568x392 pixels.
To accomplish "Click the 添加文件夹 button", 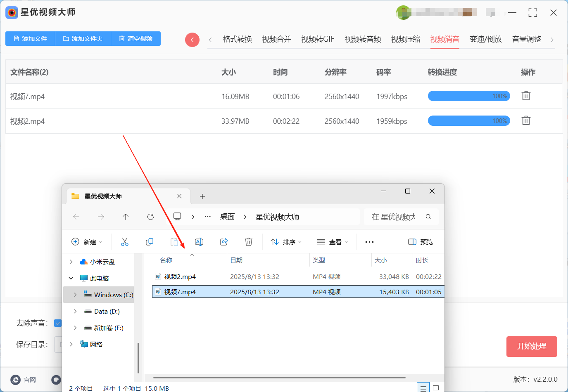I will [x=83, y=38].
